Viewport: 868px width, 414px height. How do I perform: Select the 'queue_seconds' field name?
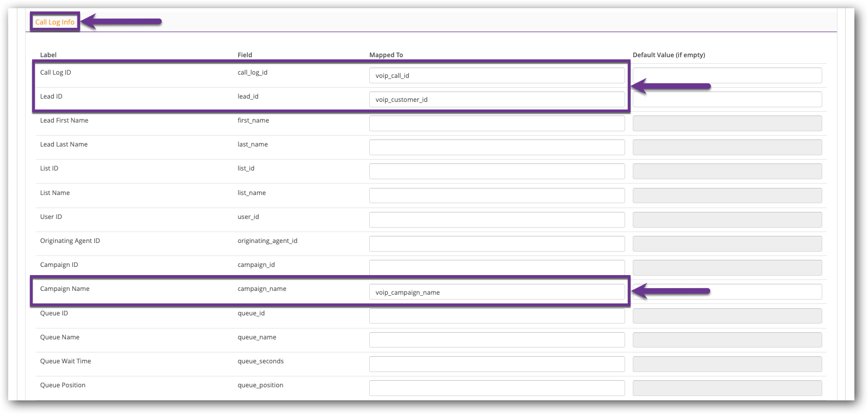(x=260, y=361)
